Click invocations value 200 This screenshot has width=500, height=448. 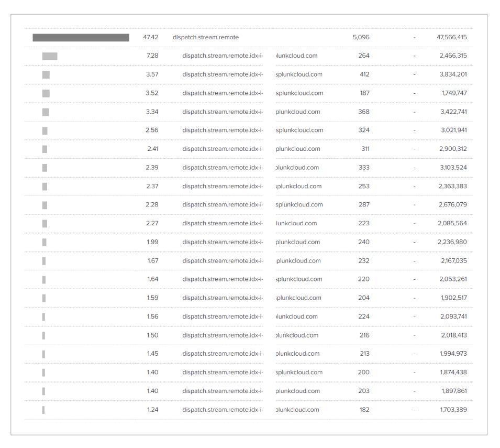coord(363,373)
